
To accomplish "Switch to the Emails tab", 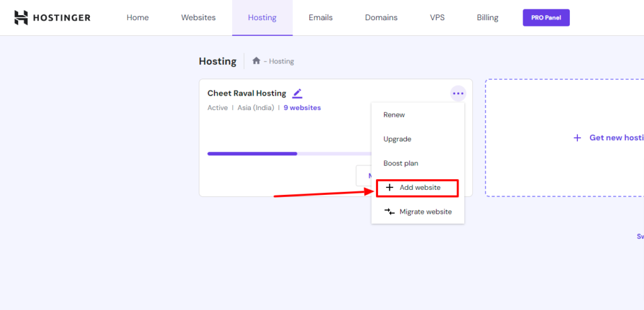I will point(321,18).
